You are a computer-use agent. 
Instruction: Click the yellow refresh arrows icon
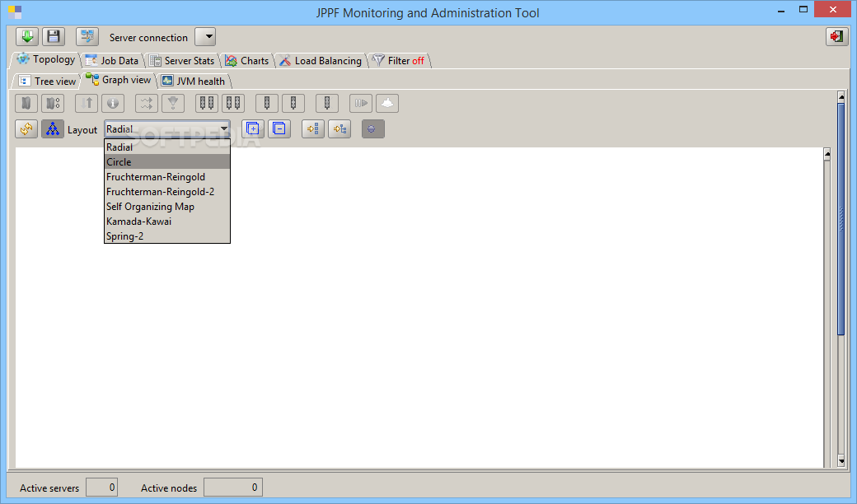[x=26, y=128]
